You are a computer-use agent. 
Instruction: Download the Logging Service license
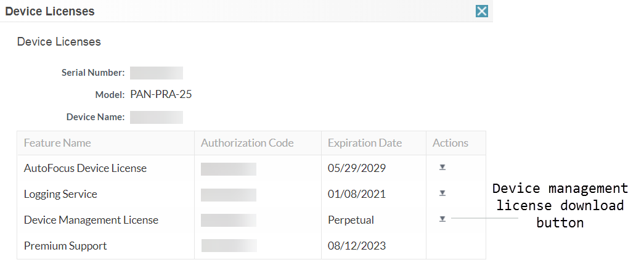tap(442, 194)
